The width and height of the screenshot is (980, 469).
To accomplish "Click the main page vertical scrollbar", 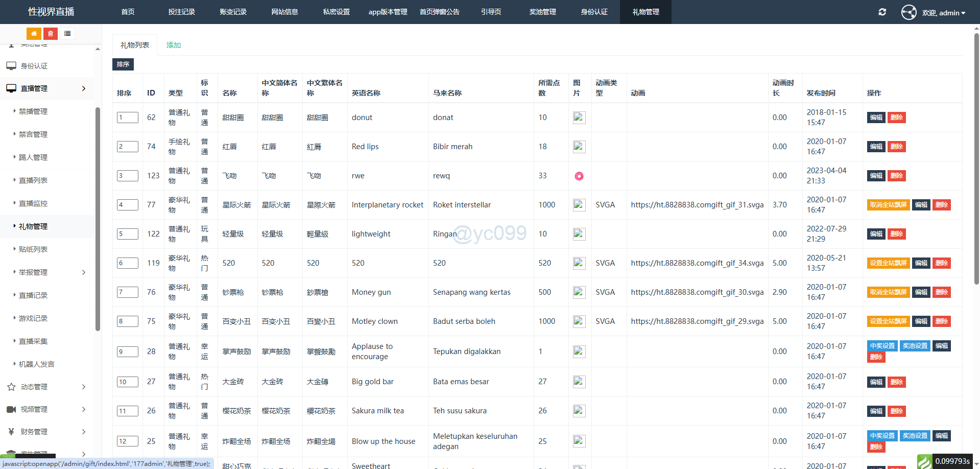I will 976,153.
